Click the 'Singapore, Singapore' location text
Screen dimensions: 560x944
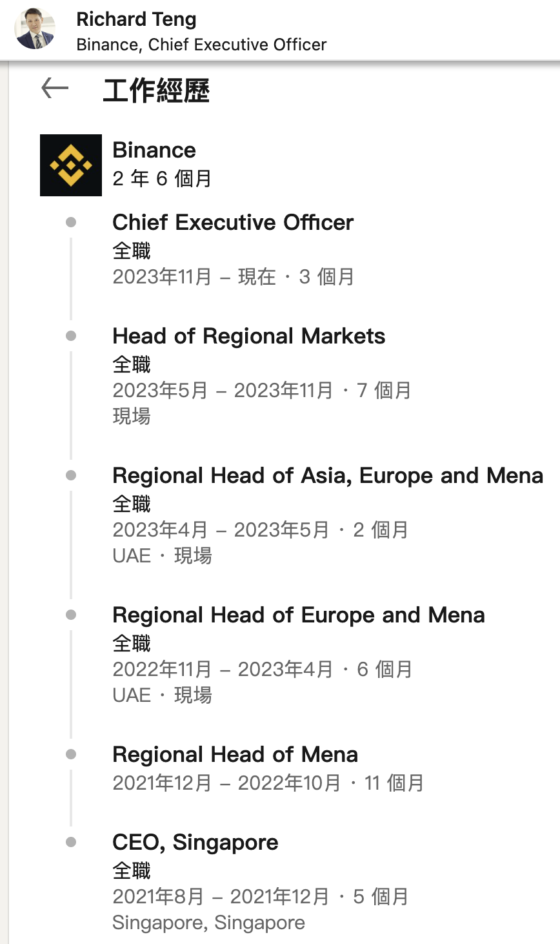[x=208, y=923]
